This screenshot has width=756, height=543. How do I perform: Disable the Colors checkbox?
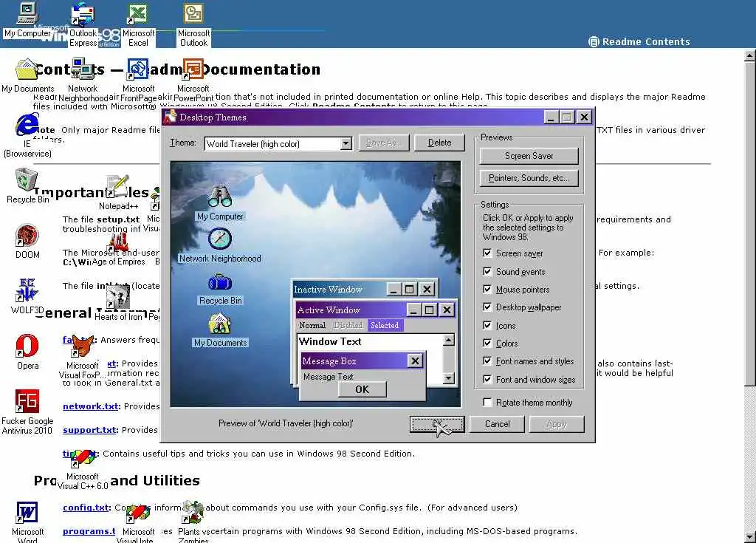coord(487,344)
